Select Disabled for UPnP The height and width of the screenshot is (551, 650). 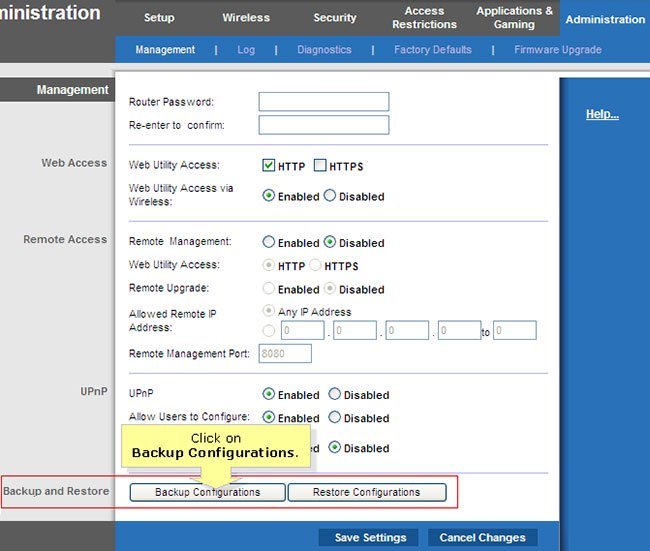point(335,394)
